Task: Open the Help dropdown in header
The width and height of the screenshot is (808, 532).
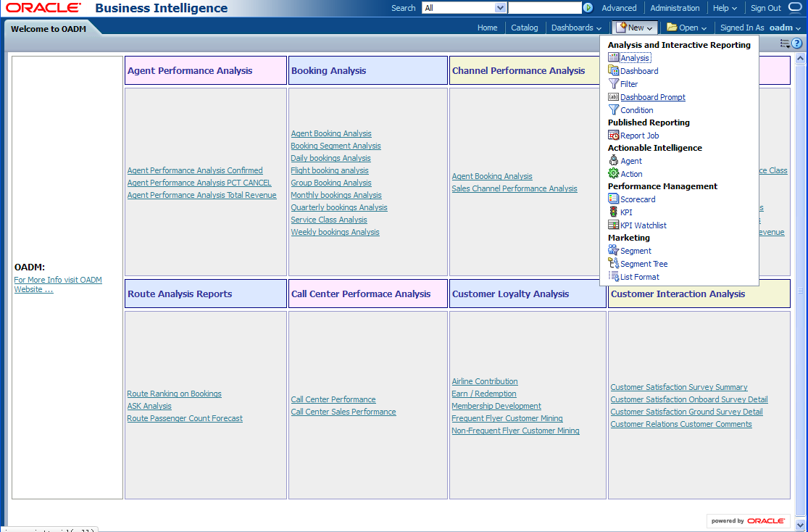Action: pyautogui.click(x=725, y=8)
